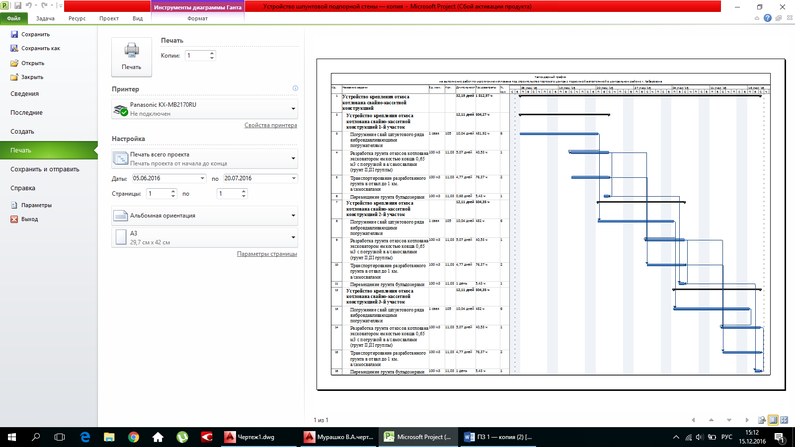Switch preview to single page view
This screenshot has height=447, width=795.
pos(772,420)
